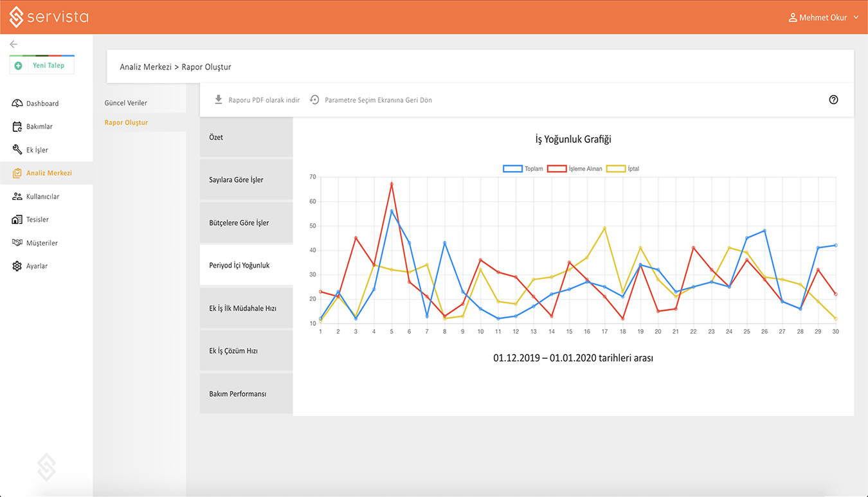Select the Bütçelere Göre İşler tab

coord(246,223)
